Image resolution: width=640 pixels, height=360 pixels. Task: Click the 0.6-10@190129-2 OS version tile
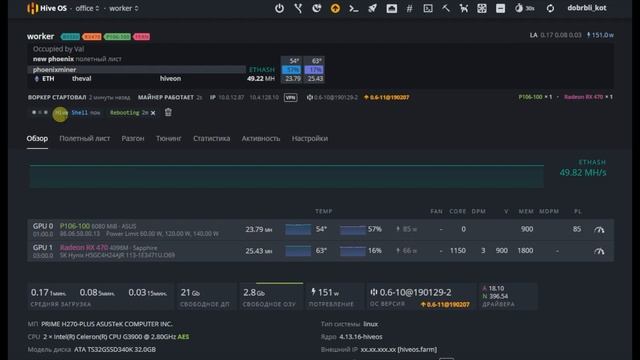click(x=421, y=297)
